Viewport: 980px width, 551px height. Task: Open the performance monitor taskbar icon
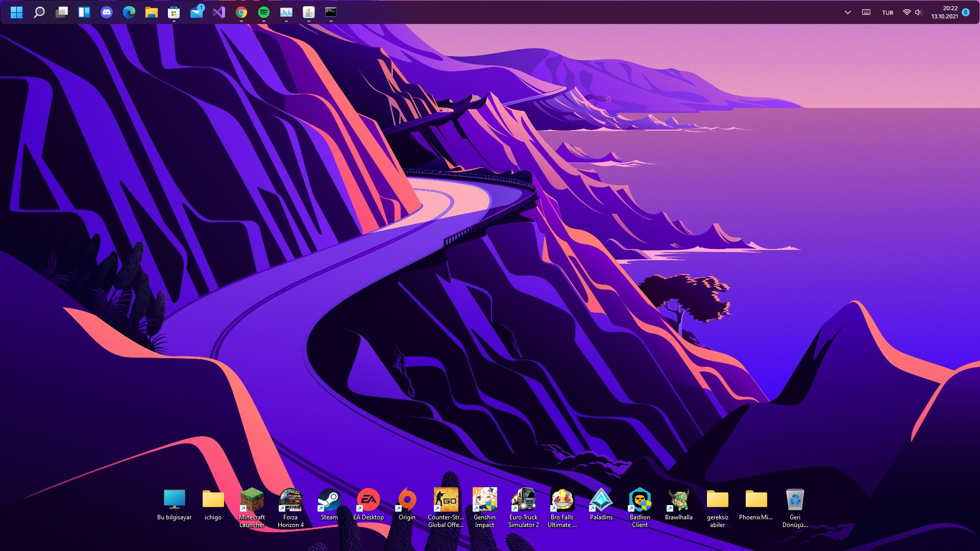[x=286, y=12]
